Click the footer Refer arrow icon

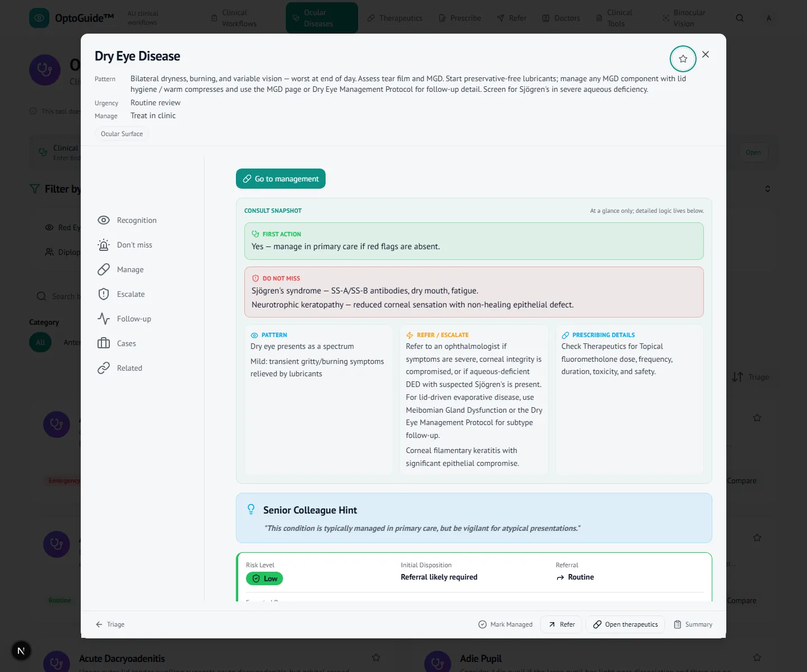(x=552, y=624)
